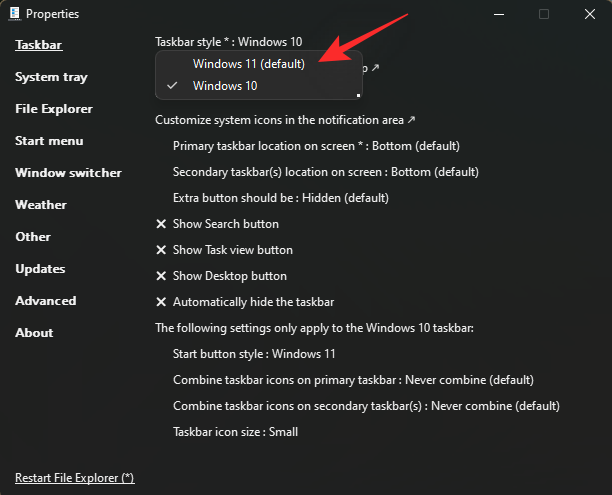Go to the Other section
This screenshot has height=495, width=612.
tap(33, 237)
